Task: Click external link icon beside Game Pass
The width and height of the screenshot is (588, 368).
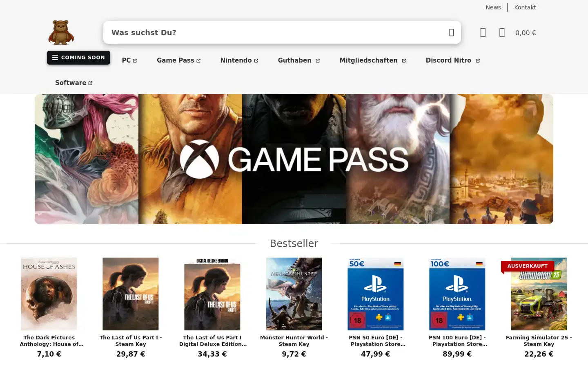Action: [198, 61]
